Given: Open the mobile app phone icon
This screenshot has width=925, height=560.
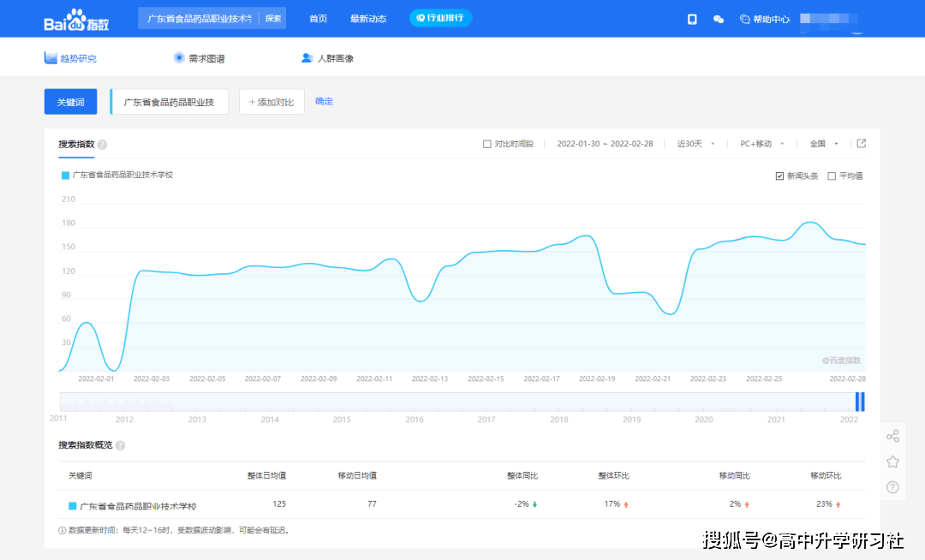Looking at the screenshot, I should pyautogui.click(x=692, y=19).
